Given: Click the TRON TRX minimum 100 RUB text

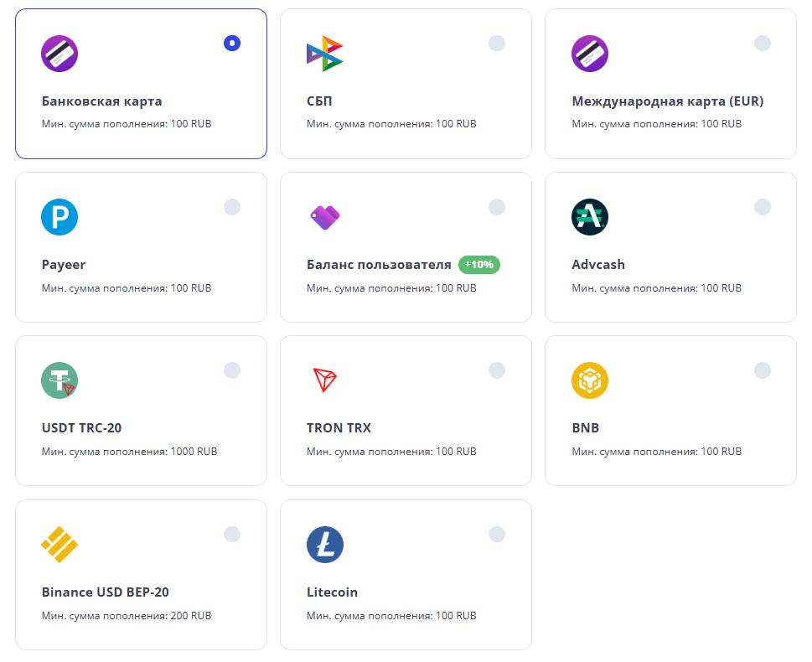Looking at the screenshot, I should 391,452.
